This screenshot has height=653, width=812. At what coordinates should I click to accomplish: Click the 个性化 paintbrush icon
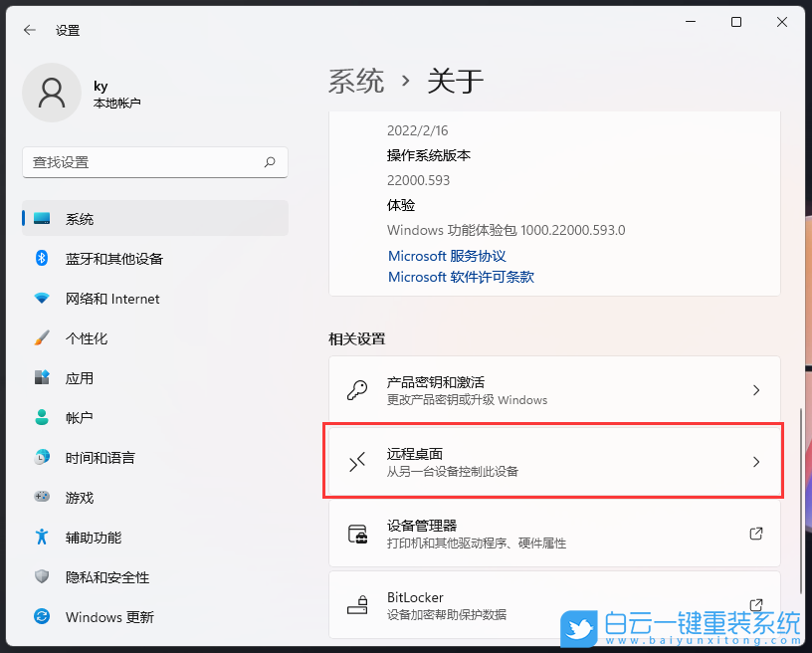click(40, 338)
